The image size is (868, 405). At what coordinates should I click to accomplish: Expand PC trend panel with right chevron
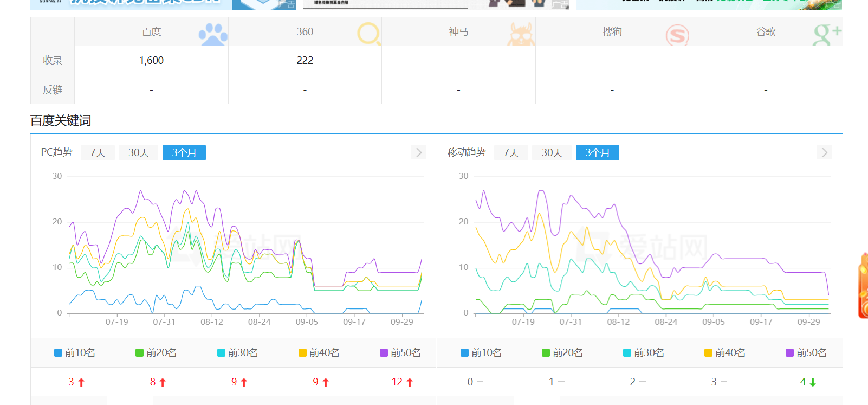(x=418, y=152)
